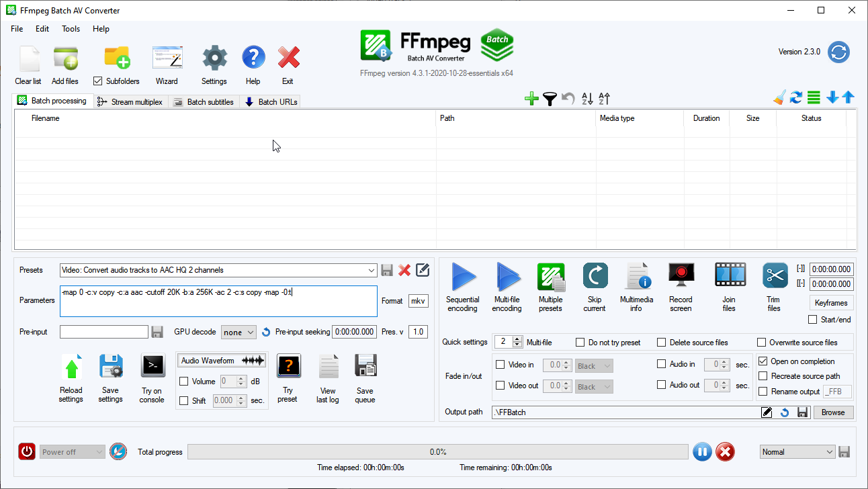Open the Trim files tool
This screenshot has height=489, width=868.
click(775, 275)
